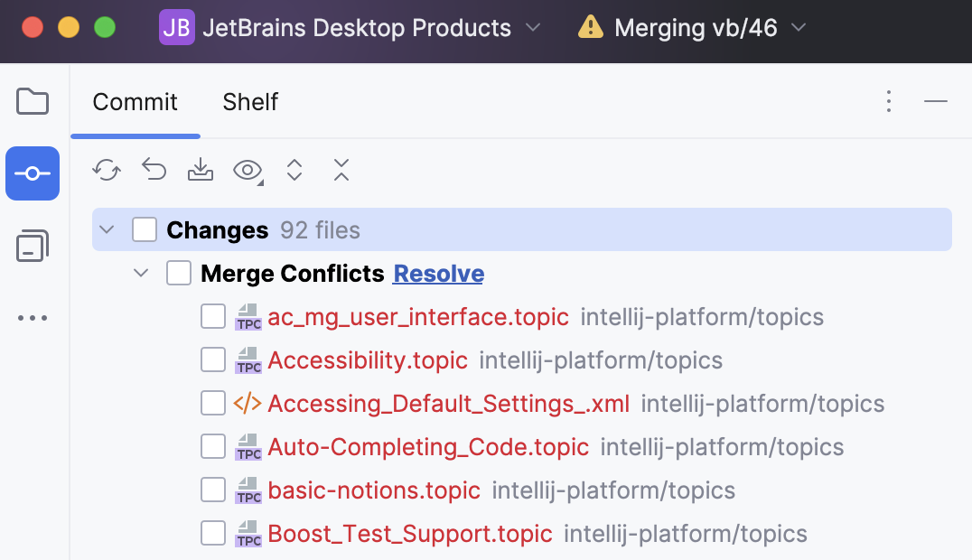Click the Shelve Silently icon

coord(200,170)
